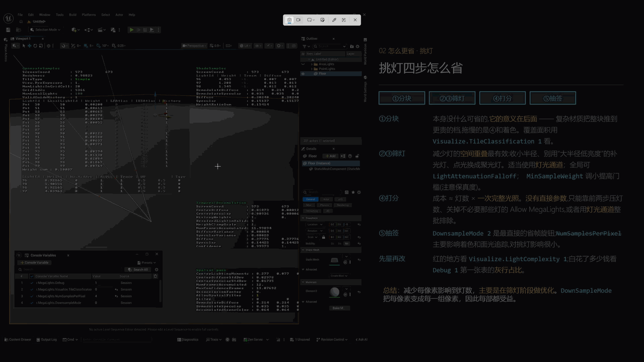Click the trash delete icon in Console Variables
This screenshot has width=644, height=362.
pyautogui.click(x=156, y=276)
